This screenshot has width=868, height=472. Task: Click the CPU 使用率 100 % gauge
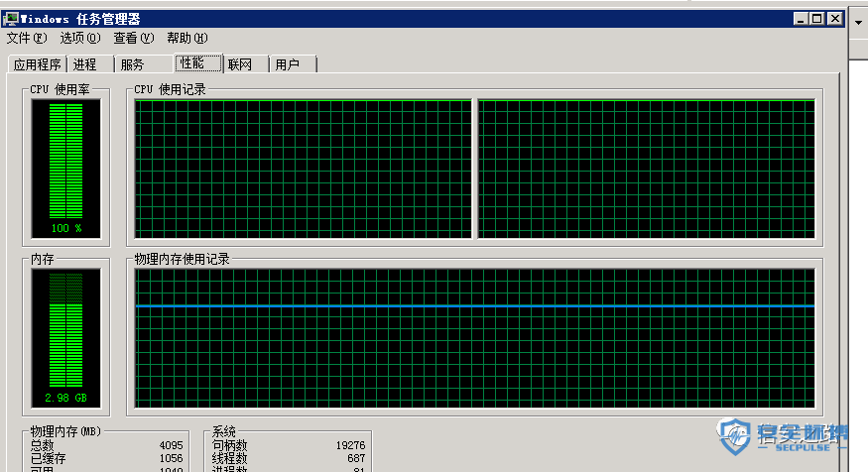pos(65,169)
